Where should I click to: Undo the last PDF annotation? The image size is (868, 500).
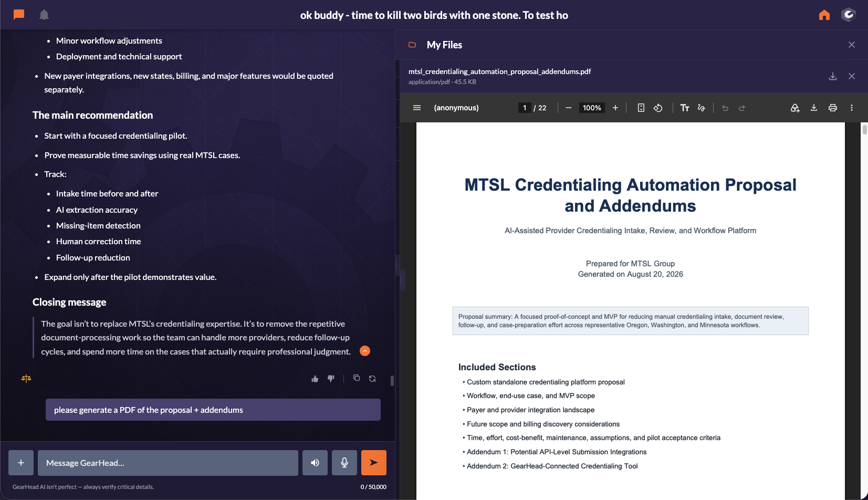(x=725, y=108)
